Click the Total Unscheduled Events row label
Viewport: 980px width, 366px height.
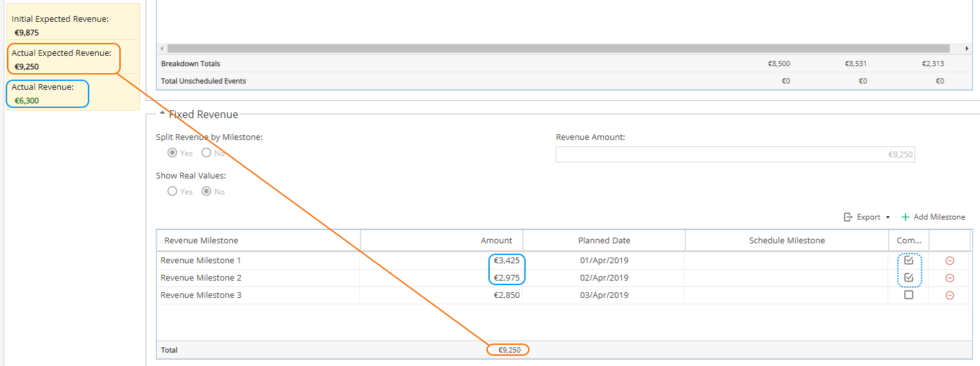pyautogui.click(x=203, y=81)
